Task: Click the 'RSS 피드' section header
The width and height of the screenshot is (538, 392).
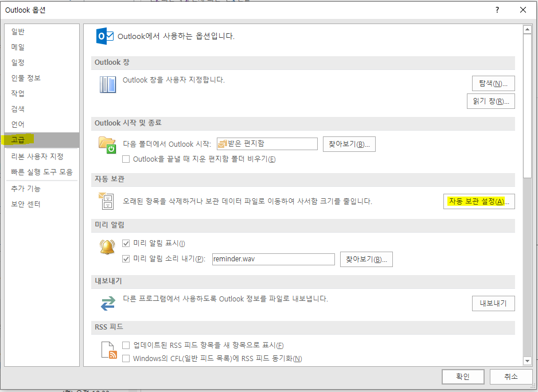Action: (303, 327)
